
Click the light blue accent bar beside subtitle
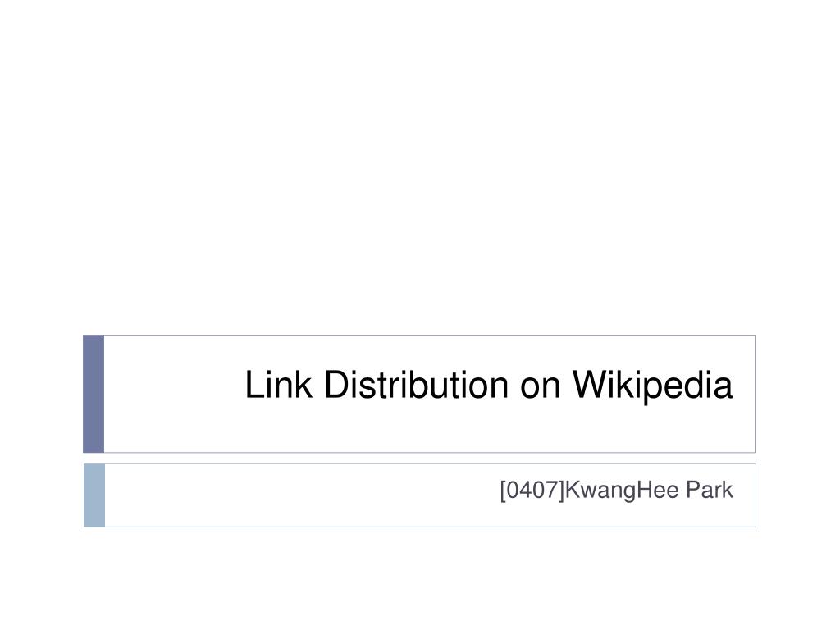[94, 495]
